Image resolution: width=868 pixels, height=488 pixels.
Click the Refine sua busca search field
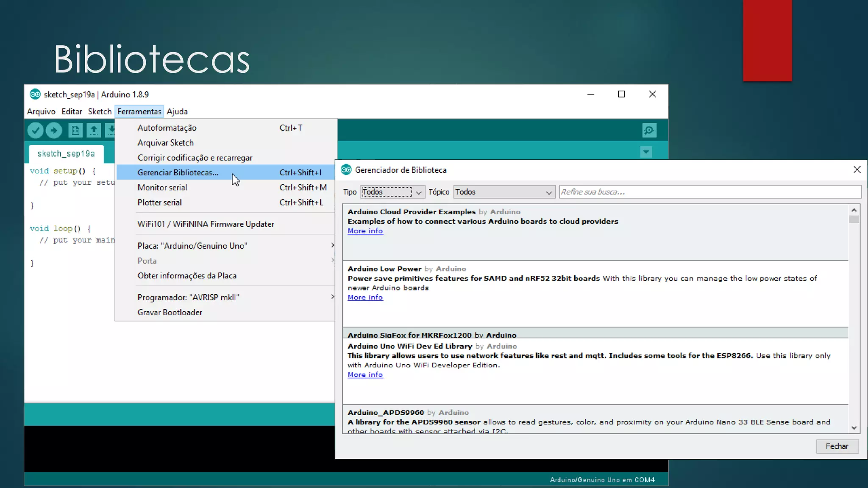[x=710, y=192]
